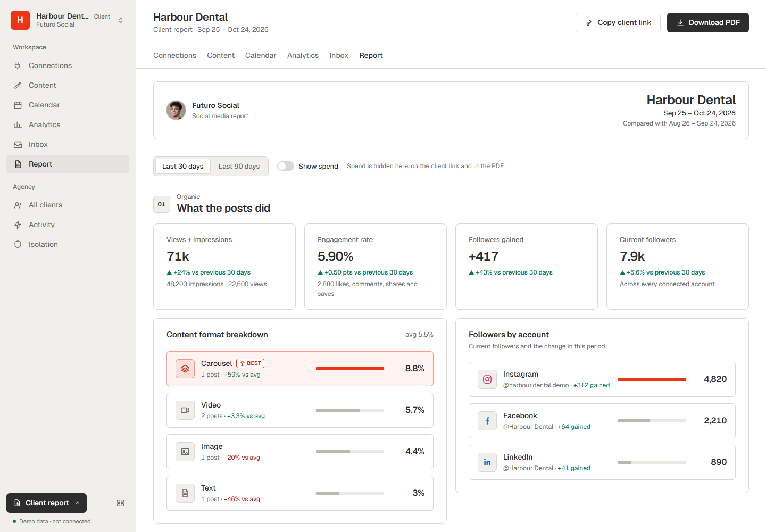The height and width of the screenshot is (532, 766).
Task: Switch to the Analytics tab
Action: (x=303, y=55)
